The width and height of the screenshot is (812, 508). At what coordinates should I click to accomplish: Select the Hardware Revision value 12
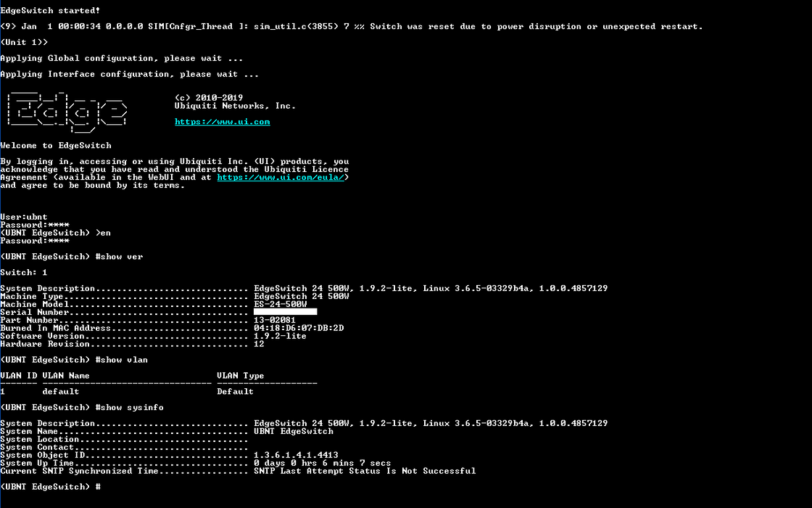(259, 344)
